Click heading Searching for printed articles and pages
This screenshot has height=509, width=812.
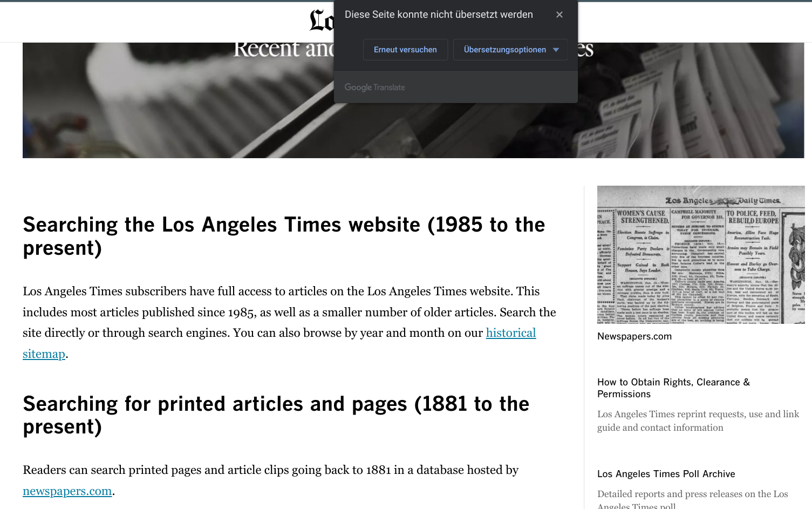tap(276, 415)
